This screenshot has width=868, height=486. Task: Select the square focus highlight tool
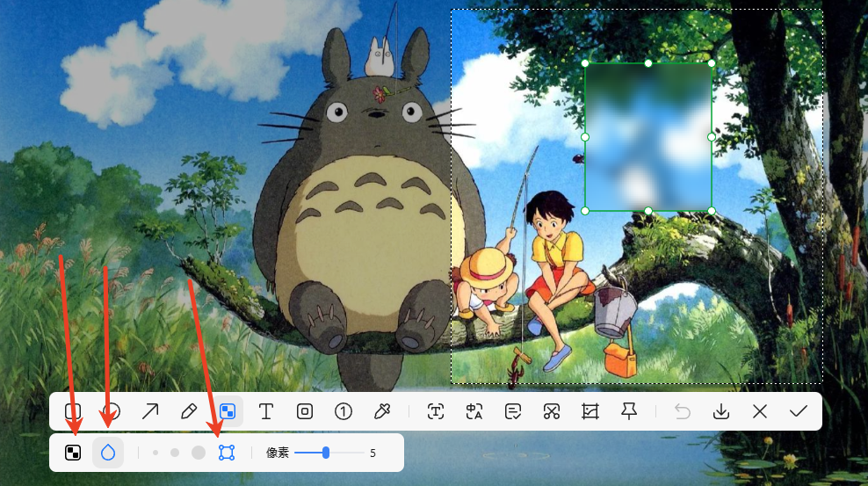(x=305, y=411)
